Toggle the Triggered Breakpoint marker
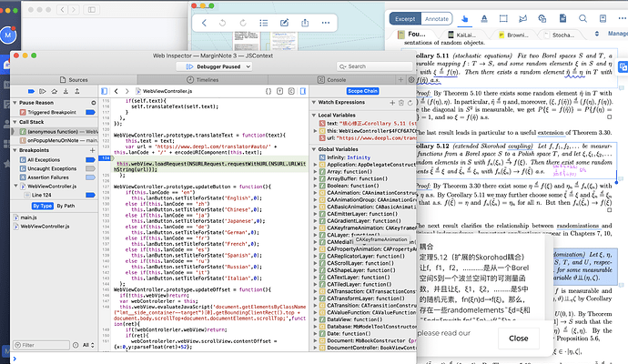This screenshot has height=364, width=628. pyautogui.click(x=90, y=112)
